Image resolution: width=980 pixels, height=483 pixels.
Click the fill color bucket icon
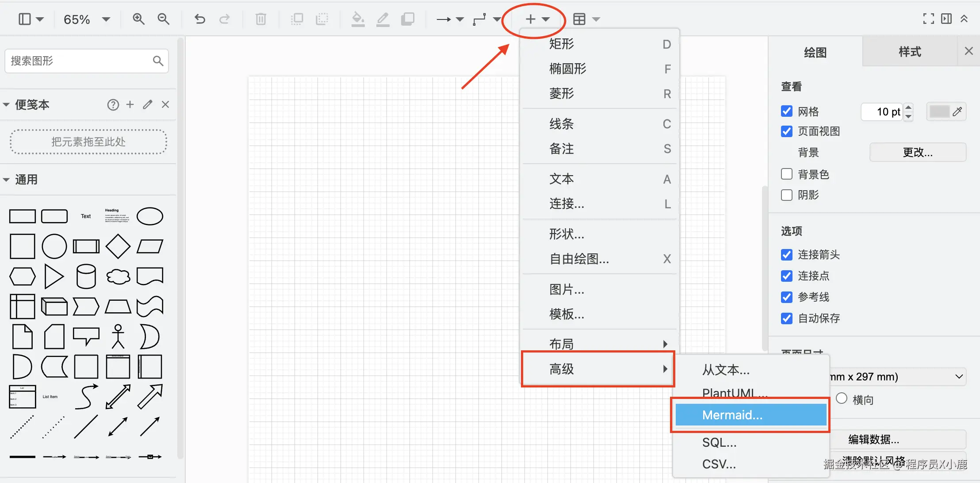click(357, 19)
